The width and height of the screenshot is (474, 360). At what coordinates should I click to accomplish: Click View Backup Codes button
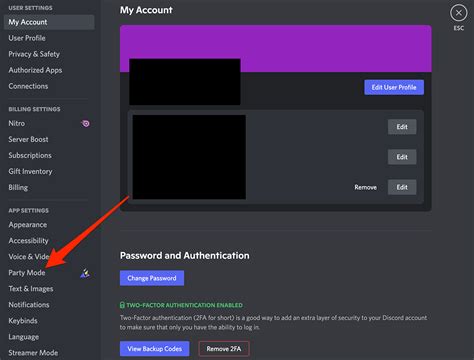point(155,349)
